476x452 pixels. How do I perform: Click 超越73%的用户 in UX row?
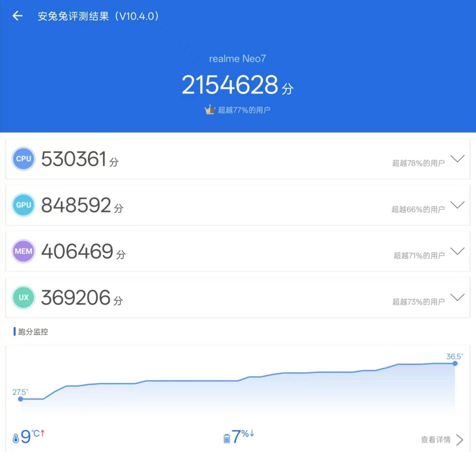(x=418, y=302)
